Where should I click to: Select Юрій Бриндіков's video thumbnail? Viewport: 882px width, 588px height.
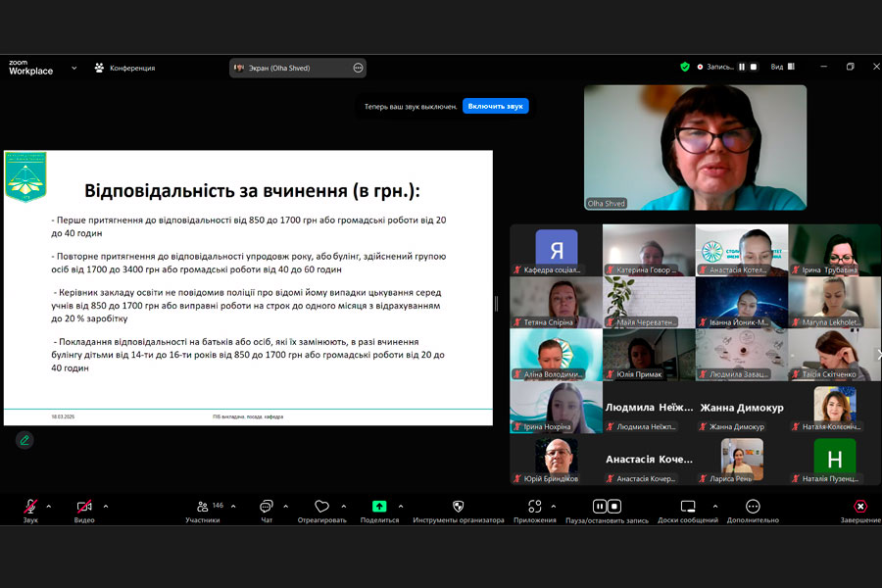556,461
